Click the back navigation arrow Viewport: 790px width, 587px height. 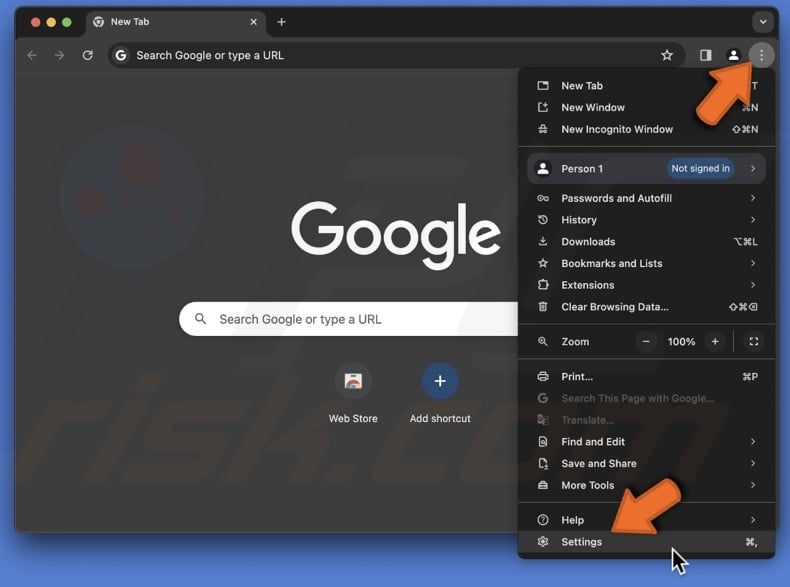click(32, 55)
